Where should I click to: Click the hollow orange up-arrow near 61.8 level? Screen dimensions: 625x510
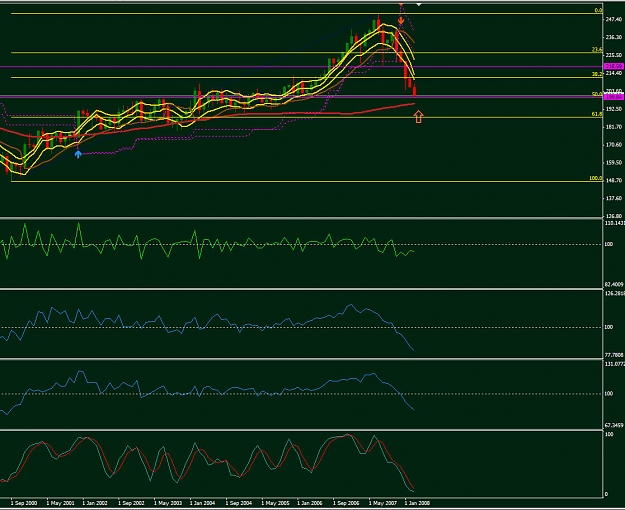click(x=418, y=117)
